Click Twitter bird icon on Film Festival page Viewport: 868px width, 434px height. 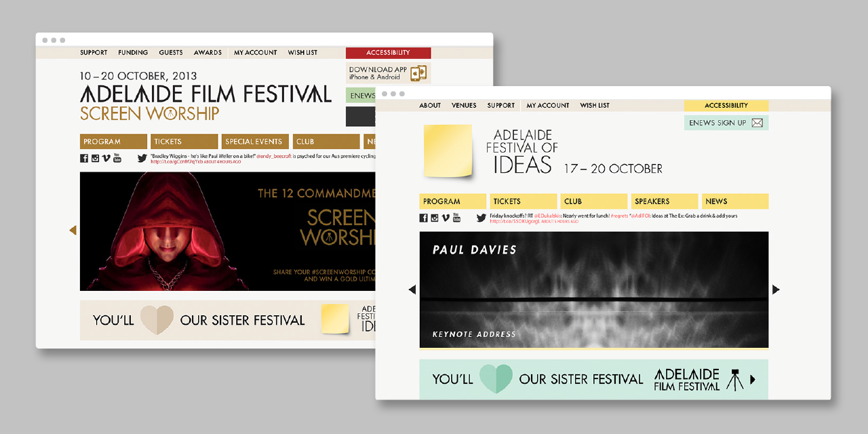[142, 158]
